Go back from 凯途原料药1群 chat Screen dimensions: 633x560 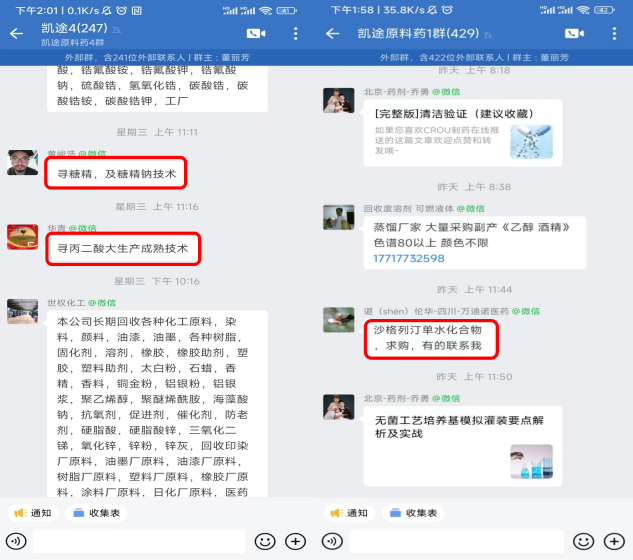tap(333, 34)
